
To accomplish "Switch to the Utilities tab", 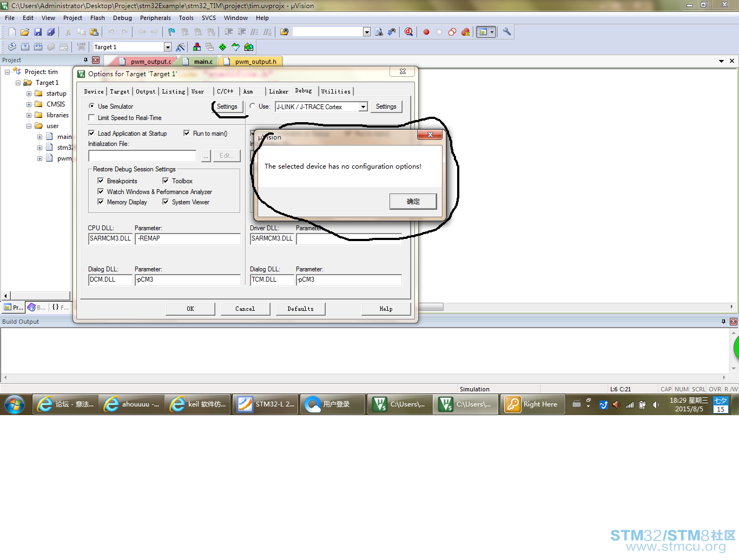I will [336, 91].
